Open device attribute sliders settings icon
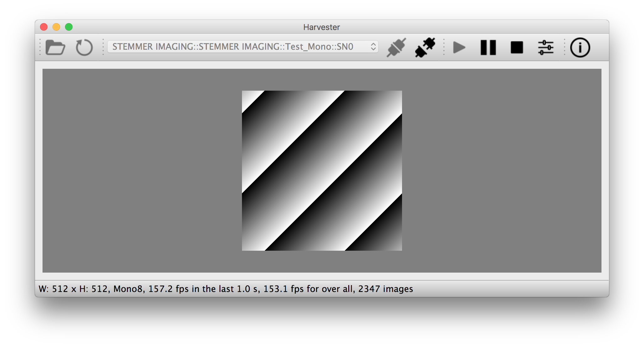The height and width of the screenshot is (347, 644). click(546, 48)
